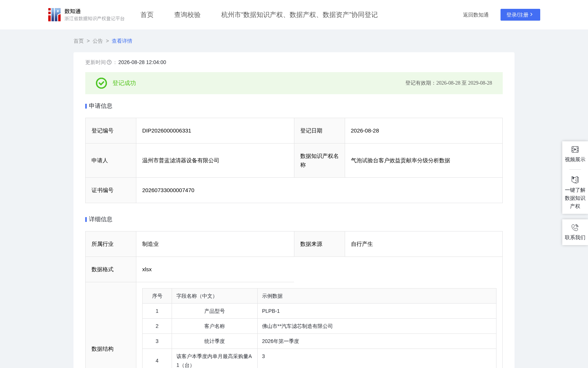Image resolution: width=588 pixels, height=368 pixels.
Task: Open 一键了解数据知识产权 guide icon
Action: [x=575, y=180]
